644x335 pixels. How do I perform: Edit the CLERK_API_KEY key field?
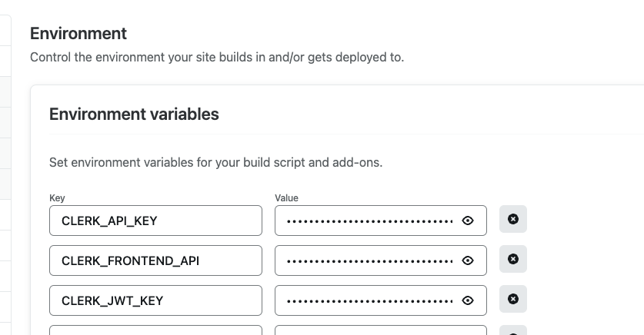pos(155,221)
